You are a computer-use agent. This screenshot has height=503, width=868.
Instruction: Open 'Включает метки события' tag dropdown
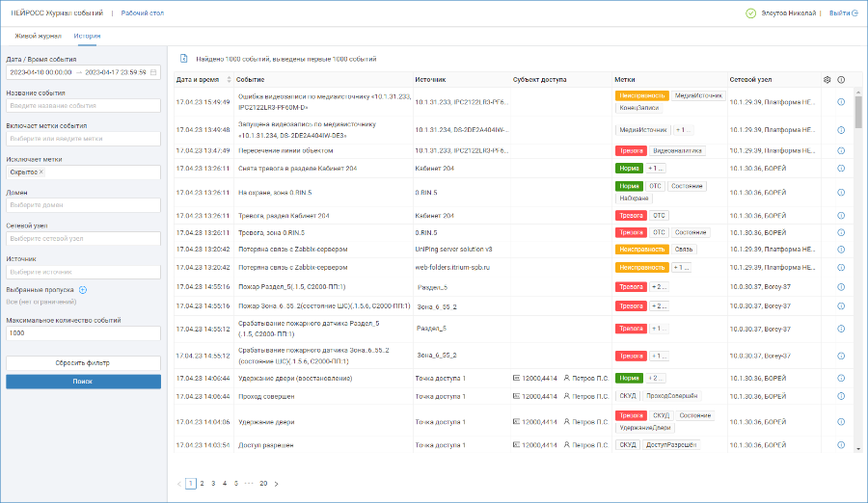pos(84,139)
